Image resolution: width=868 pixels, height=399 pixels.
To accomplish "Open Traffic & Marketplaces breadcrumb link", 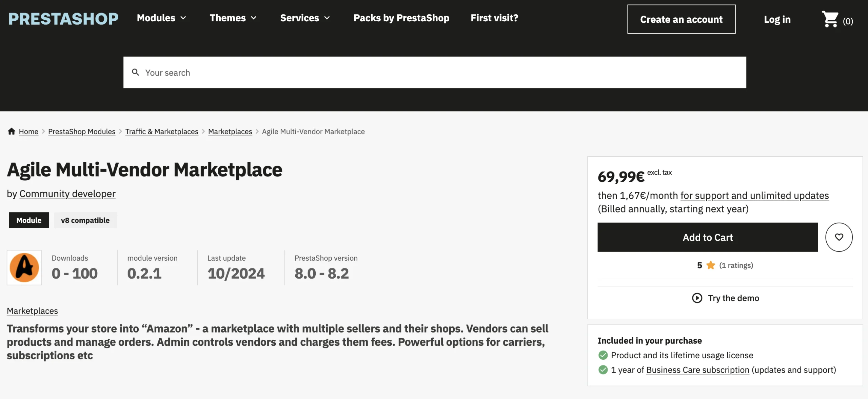I will pyautogui.click(x=162, y=131).
